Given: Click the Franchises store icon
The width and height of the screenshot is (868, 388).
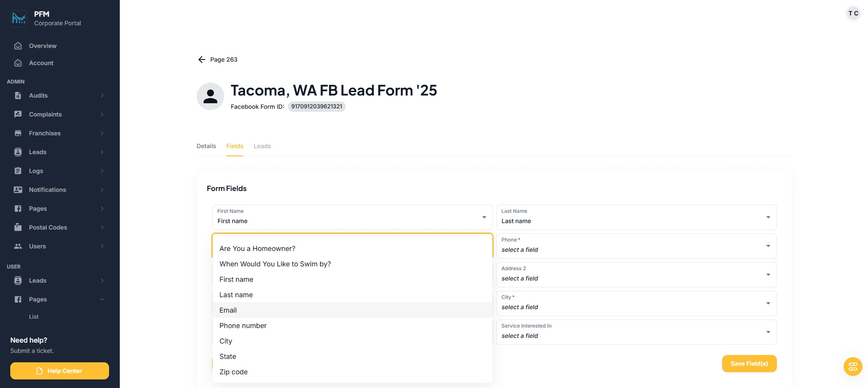Looking at the screenshot, I should pos(18,133).
